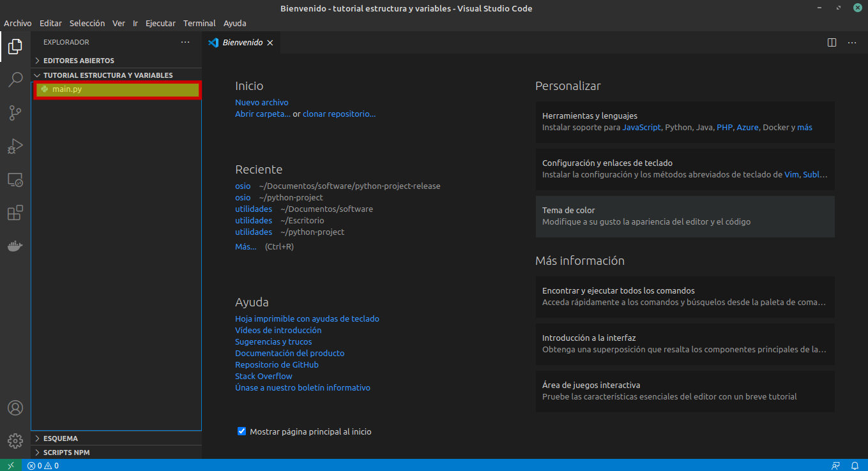
Task: Open the Archivo menu
Action: (x=18, y=23)
